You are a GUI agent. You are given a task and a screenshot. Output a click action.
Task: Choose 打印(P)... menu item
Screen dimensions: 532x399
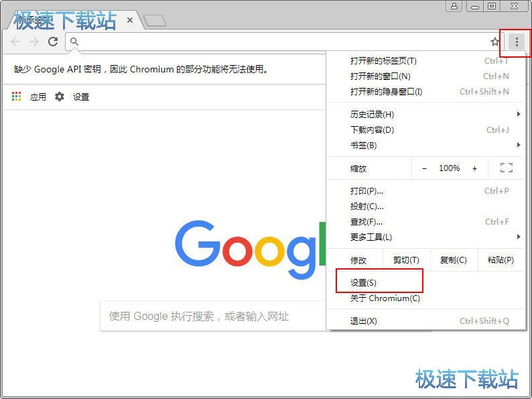coord(426,191)
